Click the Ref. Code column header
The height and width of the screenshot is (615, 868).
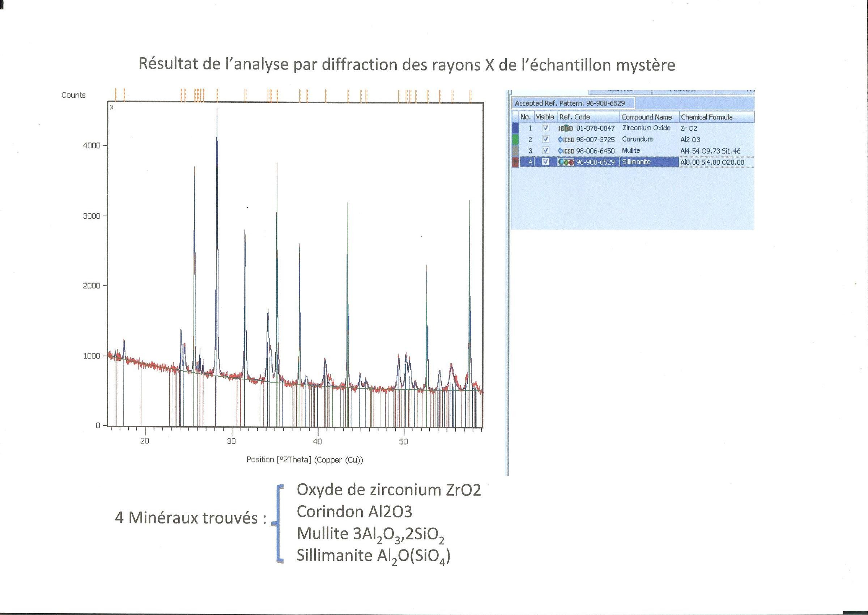tap(589, 117)
